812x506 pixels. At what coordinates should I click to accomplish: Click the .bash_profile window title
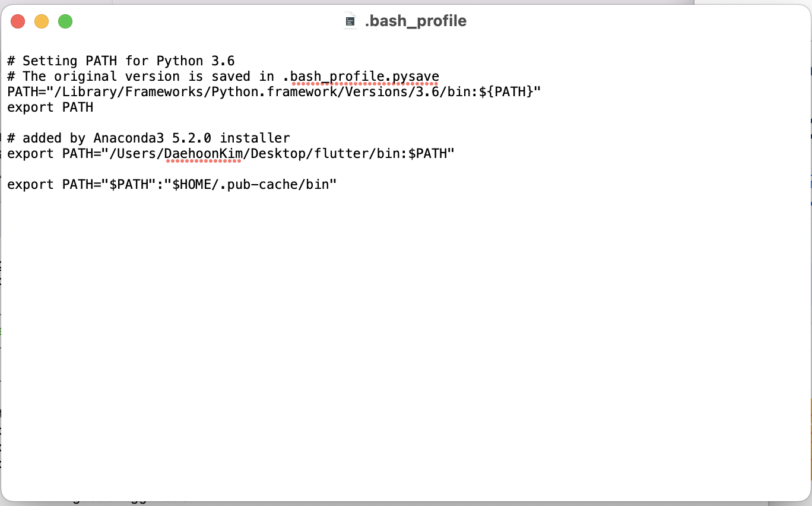coord(415,21)
